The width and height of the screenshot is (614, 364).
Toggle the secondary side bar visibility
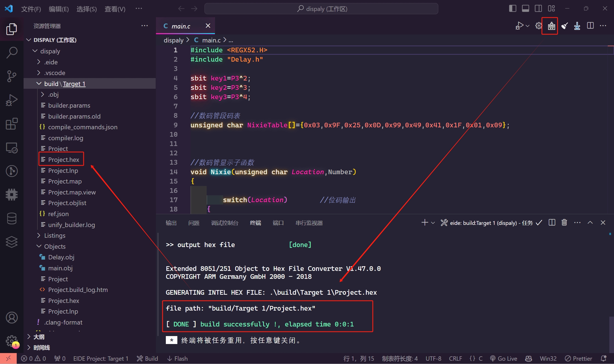(538, 8)
